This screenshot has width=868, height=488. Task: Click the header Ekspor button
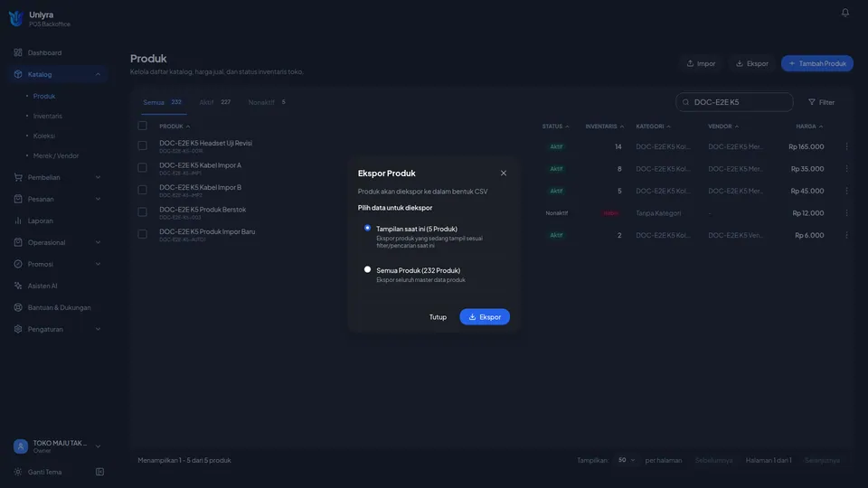point(751,63)
